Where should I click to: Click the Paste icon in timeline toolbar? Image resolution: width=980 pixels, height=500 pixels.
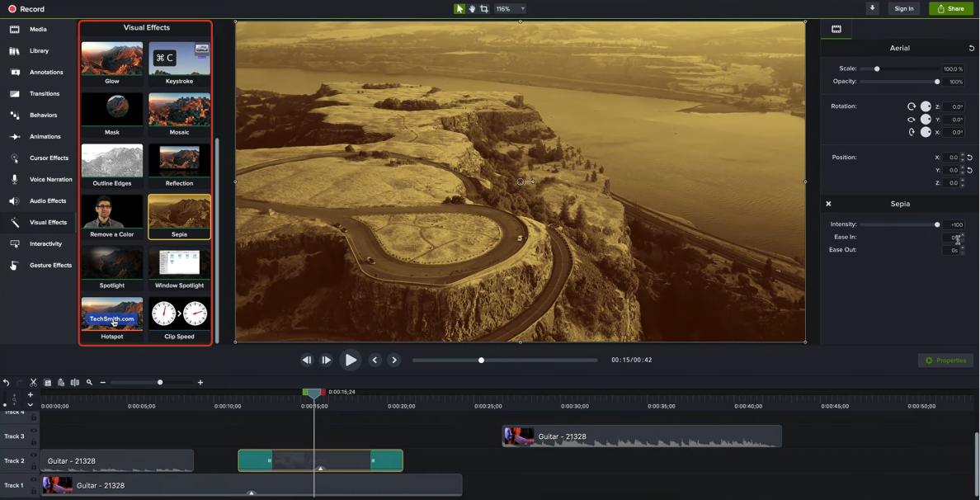click(x=60, y=383)
